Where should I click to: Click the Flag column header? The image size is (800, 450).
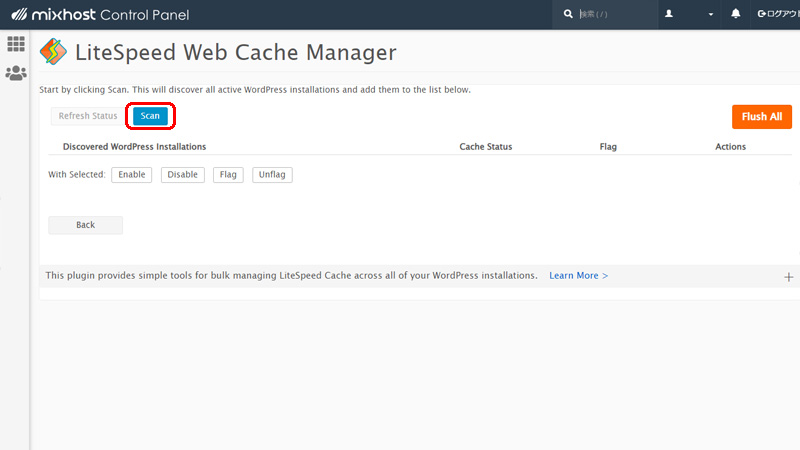click(608, 146)
